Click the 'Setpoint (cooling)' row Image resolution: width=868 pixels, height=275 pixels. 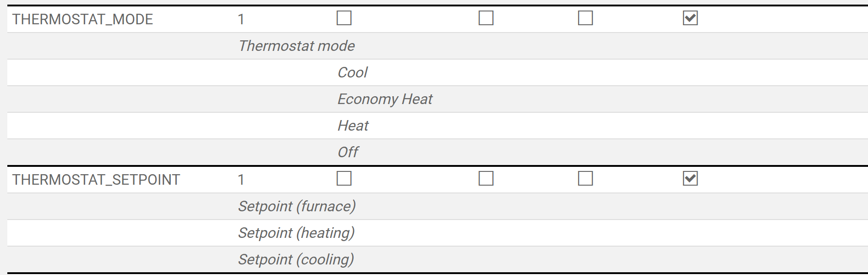click(296, 259)
